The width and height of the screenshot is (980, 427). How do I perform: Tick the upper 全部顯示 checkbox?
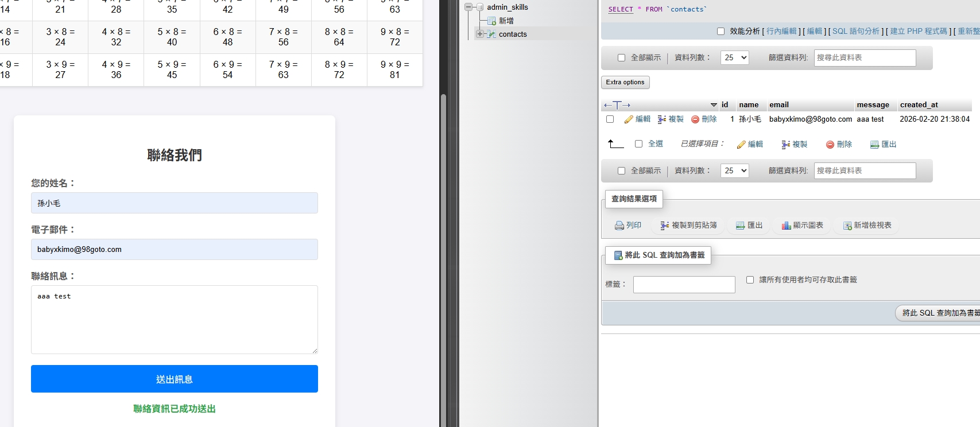click(621, 58)
